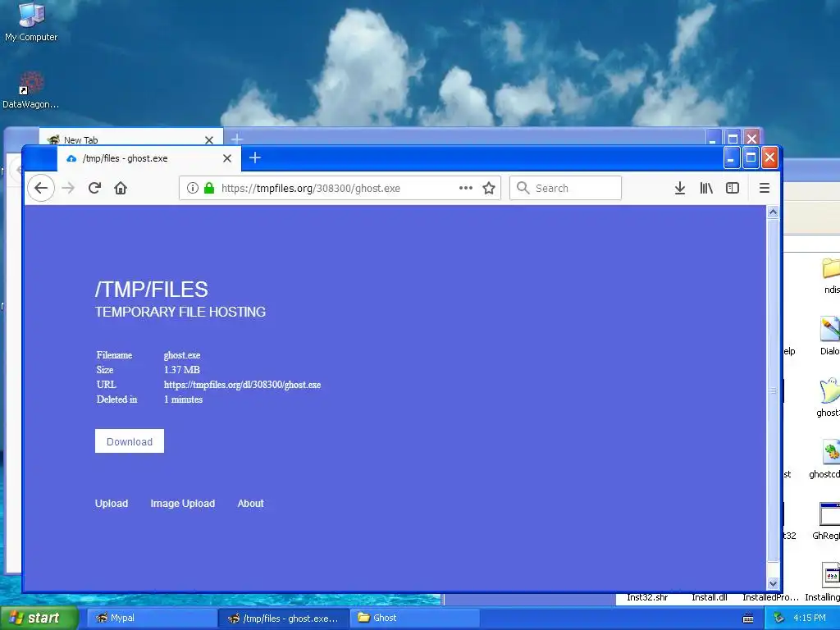Add a tab in the background browser window

pyautogui.click(x=237, y=139)
